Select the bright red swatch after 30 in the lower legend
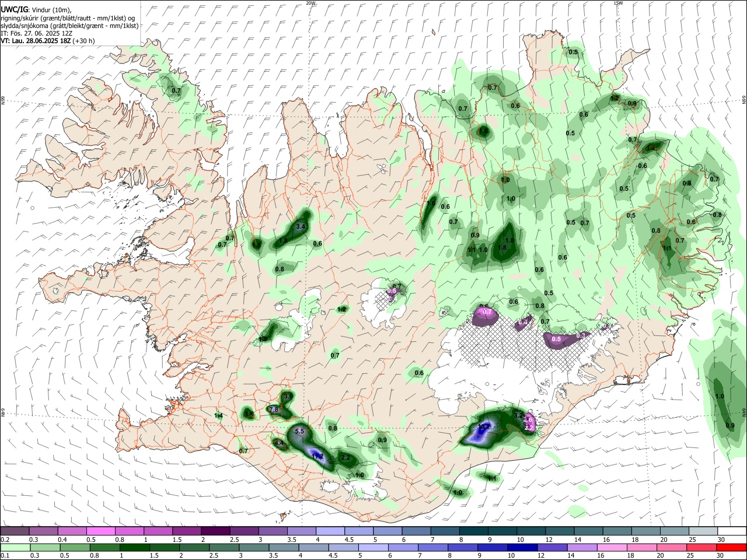 tap(732, 547)
